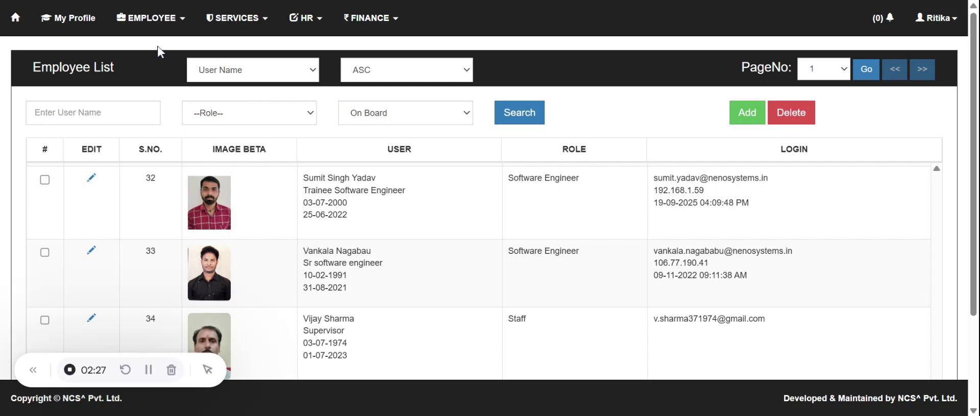Edit Sumit Singh Yadav with pencil icon
This screenshot has height=416, width=980.
[x=91, y=177]
